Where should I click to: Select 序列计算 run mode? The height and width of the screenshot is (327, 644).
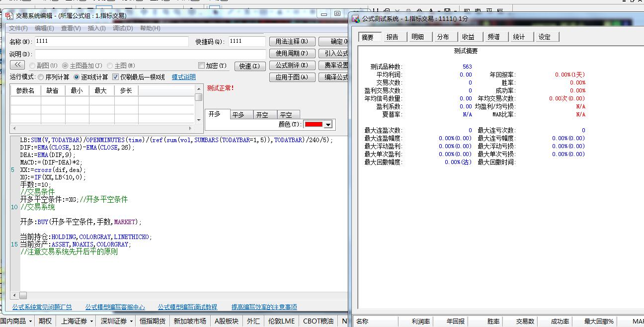coord(41,77)
